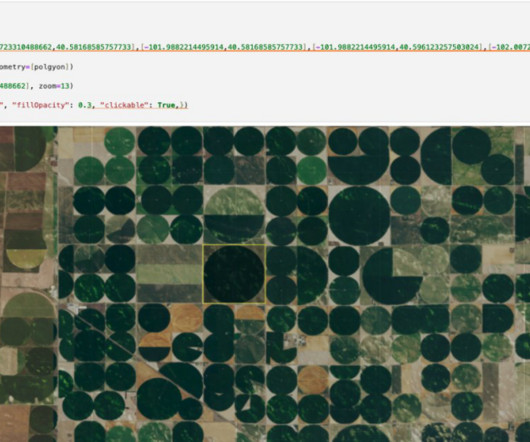The width and height of the screenshot is (530, 442).
Task: Click the 0.3 opacity value in code
Action: click(x=85, y=105)
